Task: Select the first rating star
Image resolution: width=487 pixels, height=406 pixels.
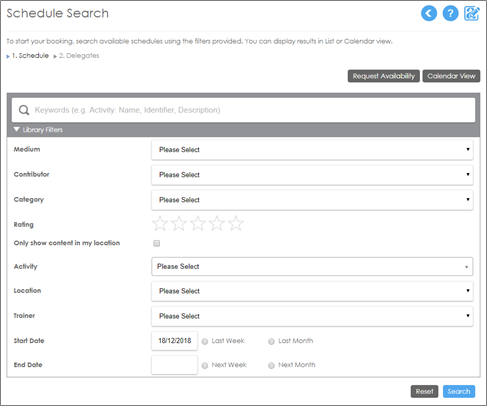Action: click(x=160, y=223)
